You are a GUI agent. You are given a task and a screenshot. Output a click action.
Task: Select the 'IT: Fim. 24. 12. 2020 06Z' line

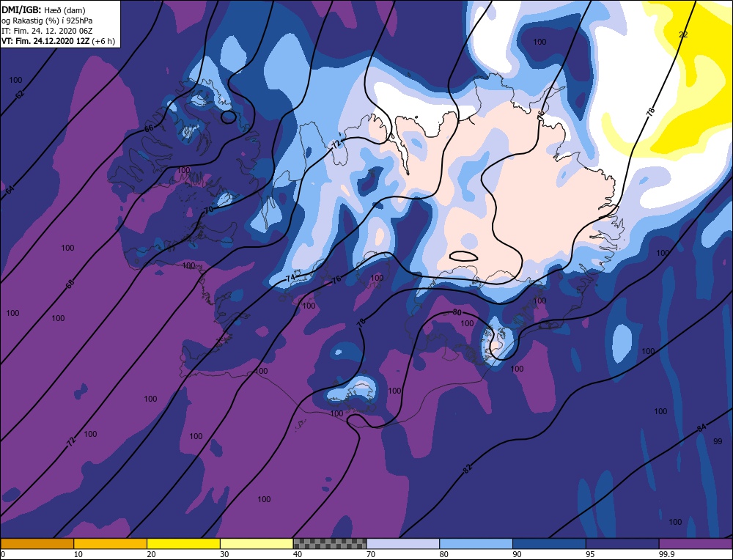(x=47, y=30)
